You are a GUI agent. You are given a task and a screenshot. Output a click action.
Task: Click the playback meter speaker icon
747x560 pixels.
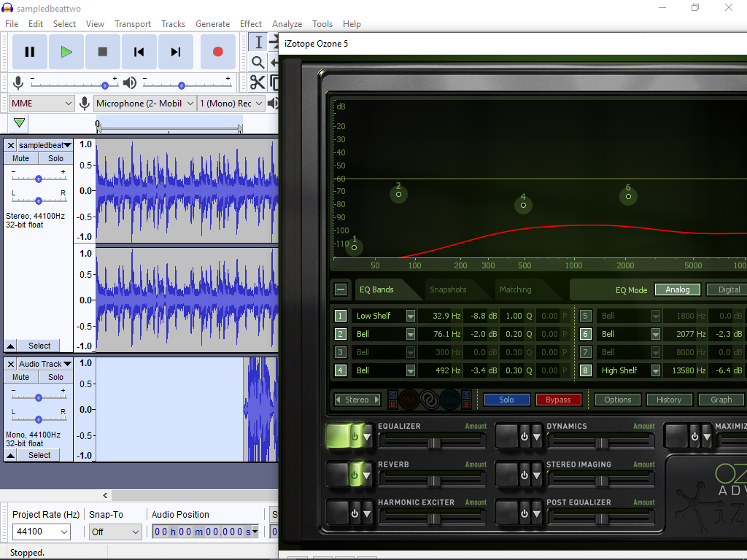pyautogui.click(x=130, y=83)
